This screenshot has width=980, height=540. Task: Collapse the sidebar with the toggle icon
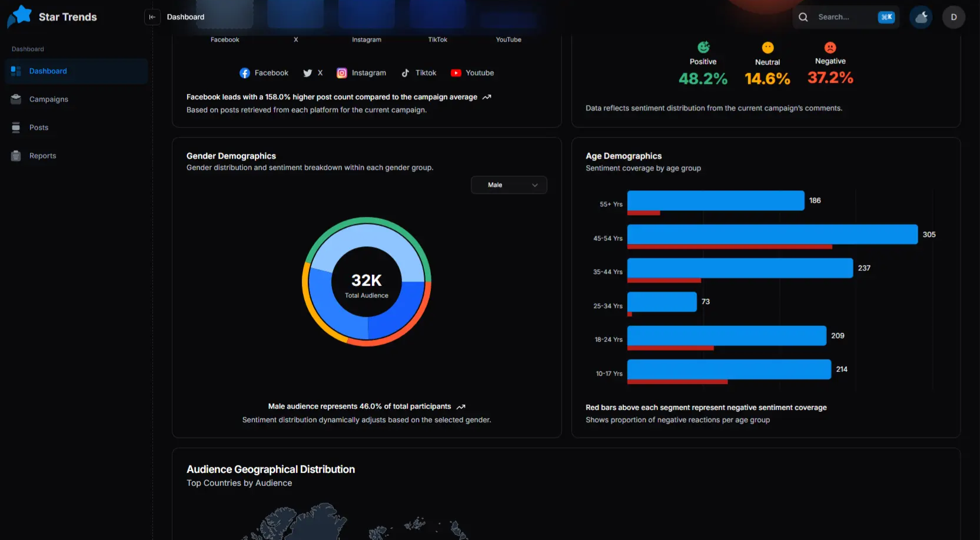click(152, 17)
